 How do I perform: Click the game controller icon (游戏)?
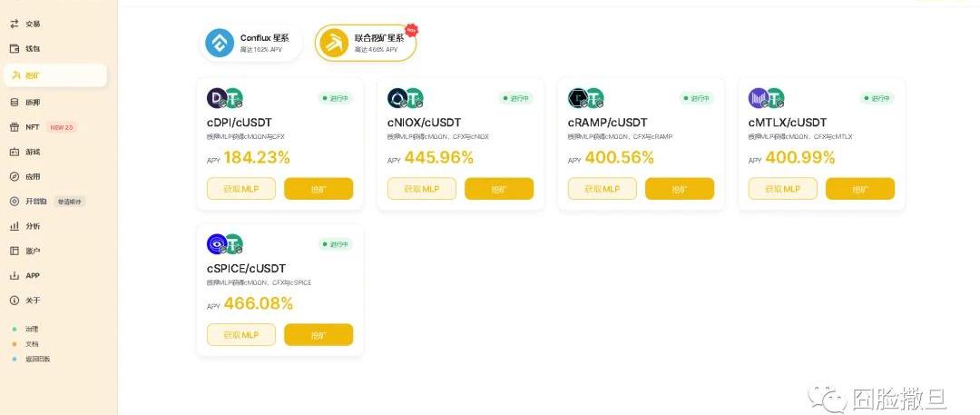15,152
